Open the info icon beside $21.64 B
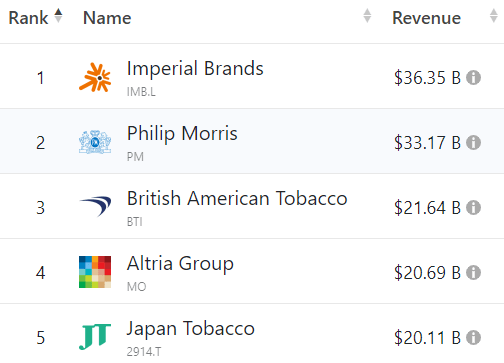Screen dimensions: 504x363 pos(473,208)
